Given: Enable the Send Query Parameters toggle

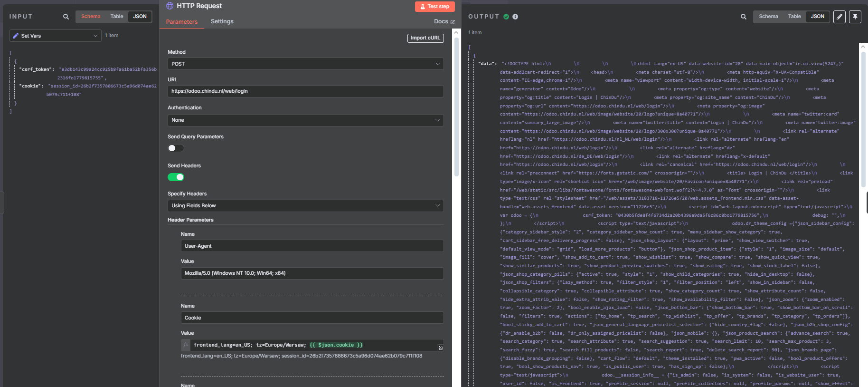Looking at the screenshot, I should tap(176, 148).
